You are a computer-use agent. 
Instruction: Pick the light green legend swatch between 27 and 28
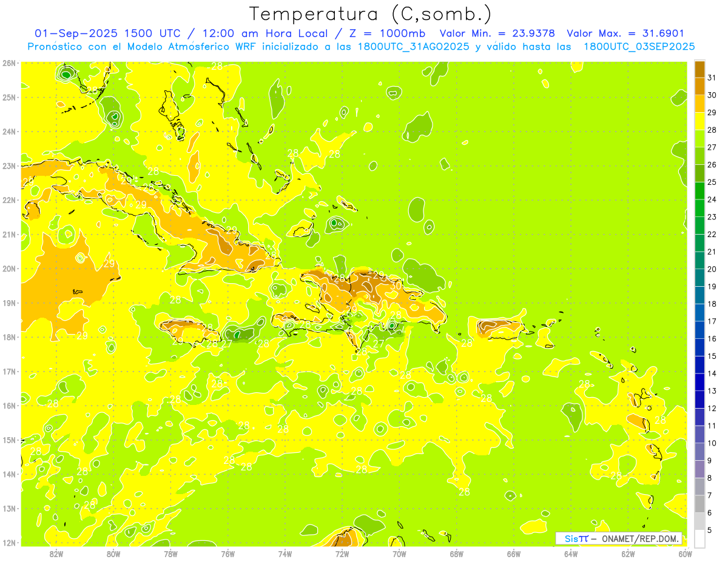click(699, 139)
